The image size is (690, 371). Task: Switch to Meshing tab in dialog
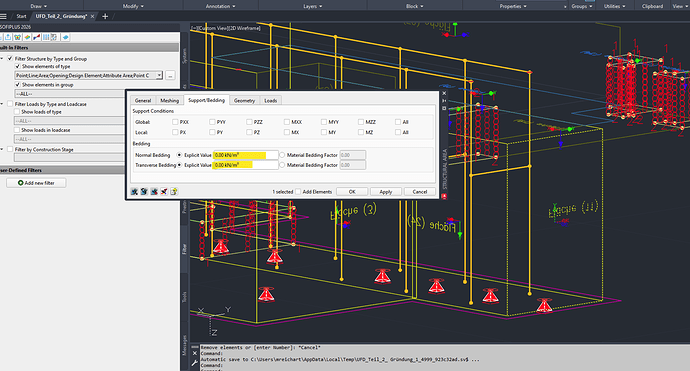[169, 100]
